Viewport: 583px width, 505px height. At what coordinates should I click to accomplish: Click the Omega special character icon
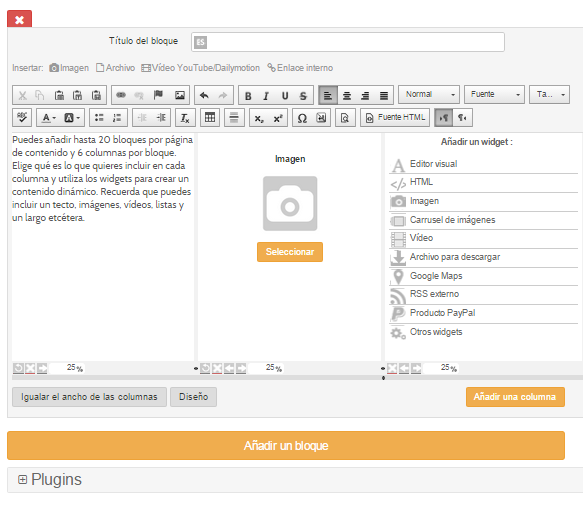(302, 118)
